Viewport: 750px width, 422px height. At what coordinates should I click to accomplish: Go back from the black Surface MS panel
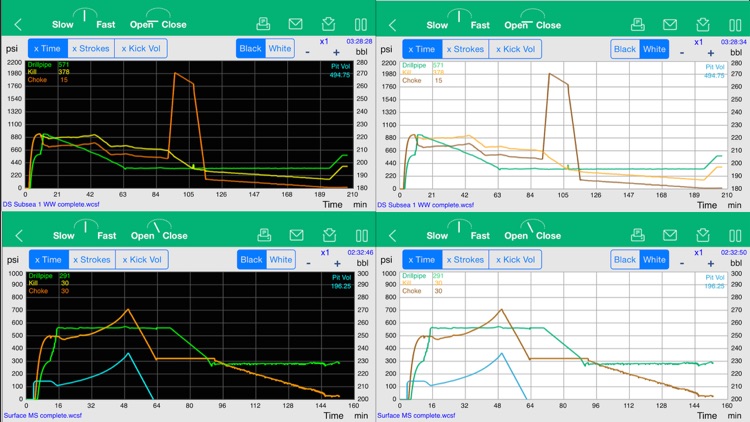pos(19,235)
